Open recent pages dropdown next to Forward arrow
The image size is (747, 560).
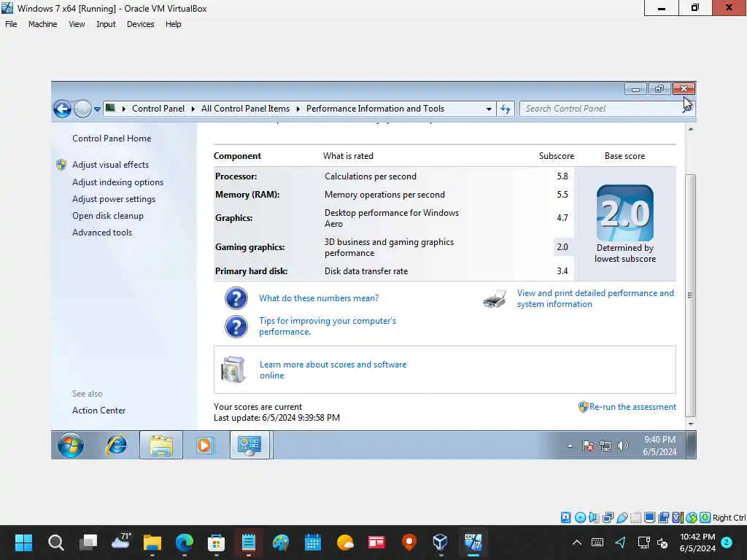pyautogui.click(x=97, y=109)
